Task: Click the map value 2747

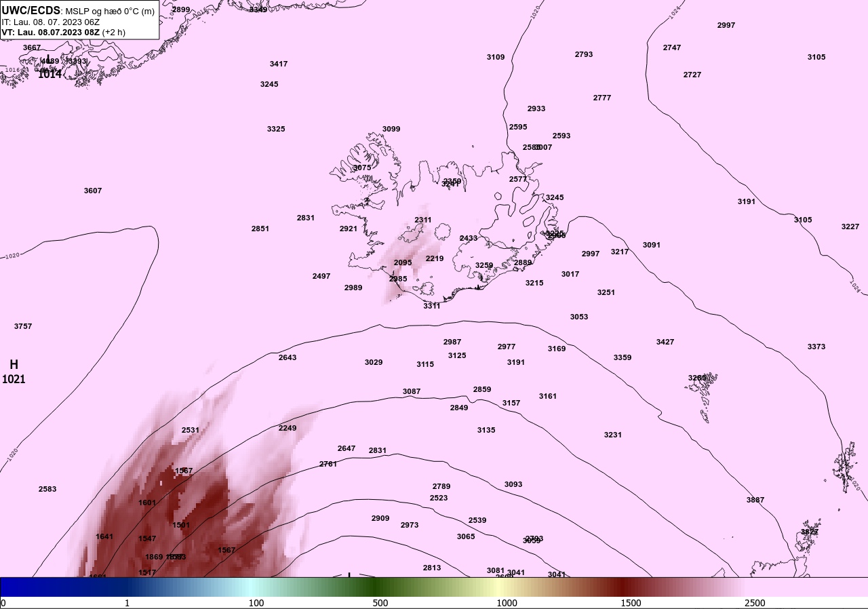Action: [672, 47]
